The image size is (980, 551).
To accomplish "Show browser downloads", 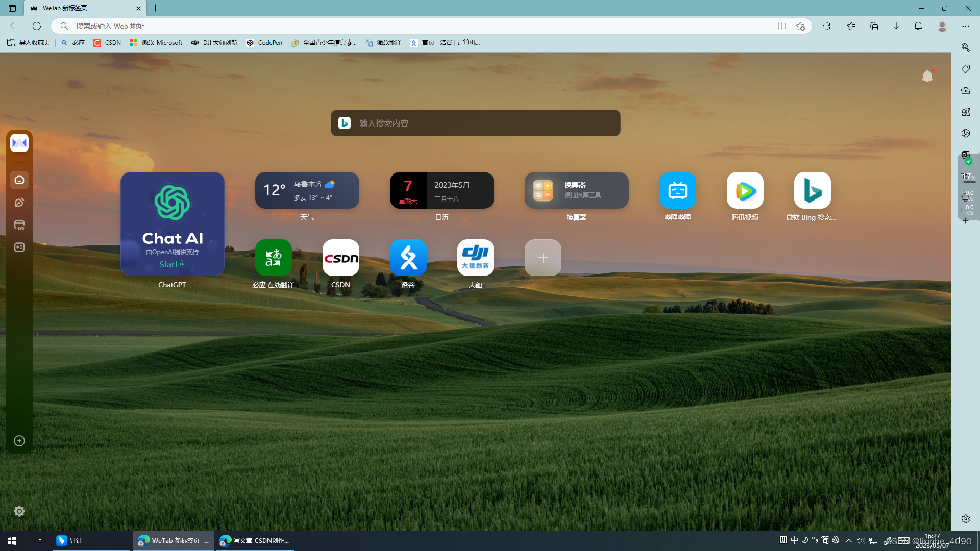I will [896, 26].
